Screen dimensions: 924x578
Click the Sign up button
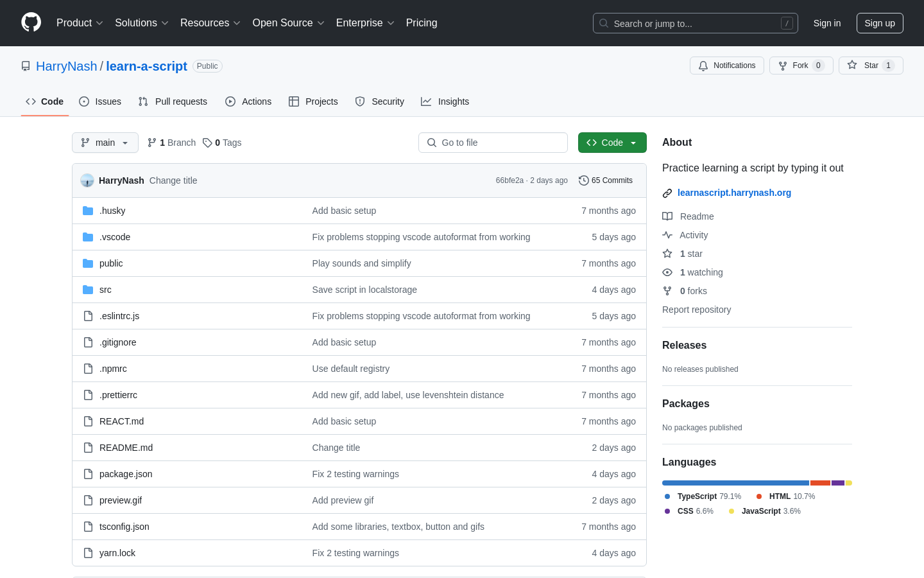click(880, 23)
